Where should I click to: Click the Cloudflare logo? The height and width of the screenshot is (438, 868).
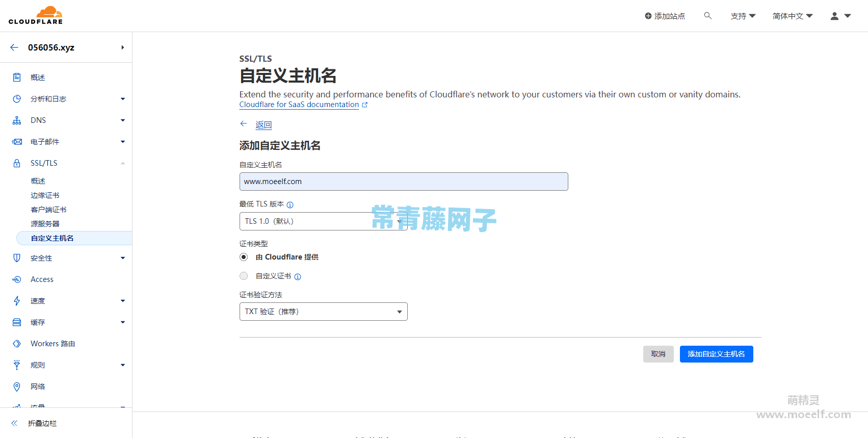(x=36, y=15)
